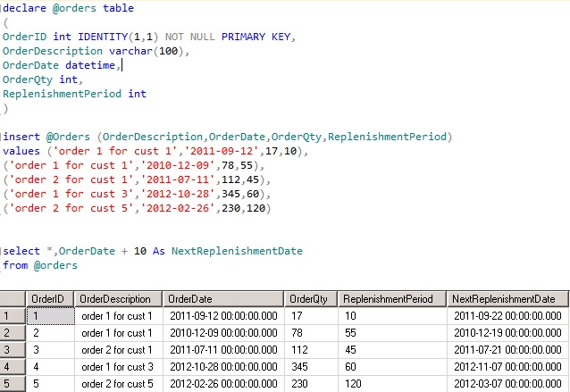Click OrderQty cell with value 345
The height and width of the screenshot is (392, 570).
click(311, 367)
